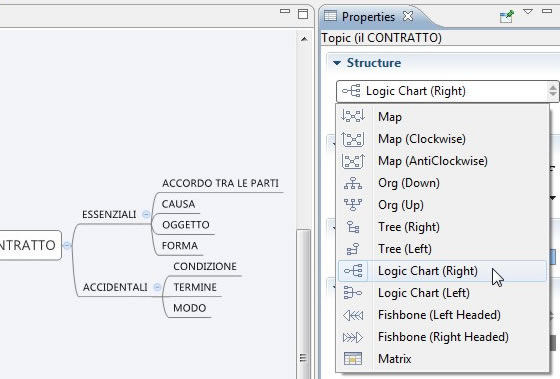Click the Logic Chart (Left) icon
560x379 pixels.
[353, 293]
